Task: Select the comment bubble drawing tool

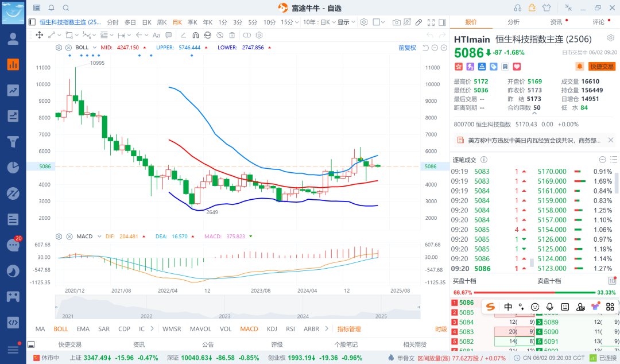Action: pyautogui.click(x=168, y=35)
